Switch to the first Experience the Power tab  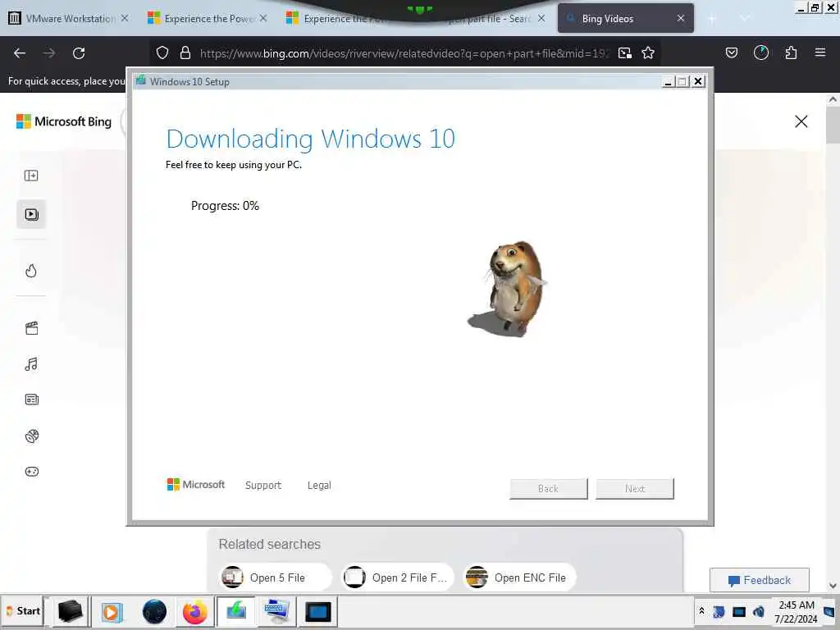pyautogui.click(x=207, y=18)
